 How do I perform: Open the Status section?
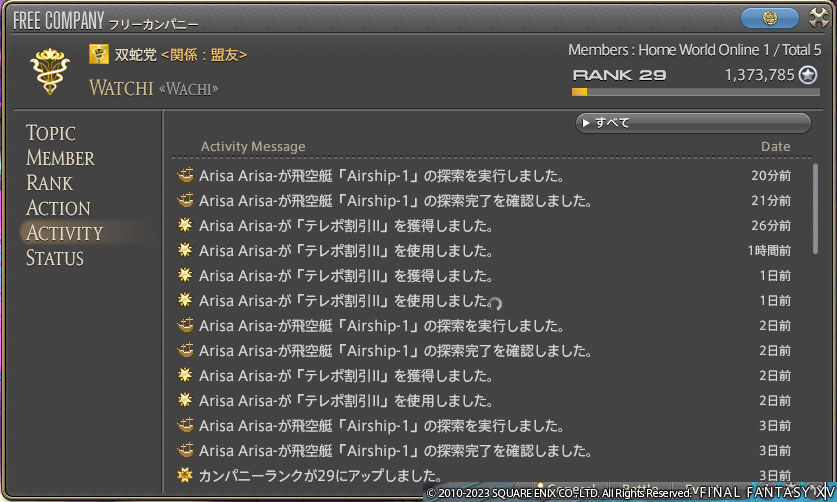[x=55, y=258]
